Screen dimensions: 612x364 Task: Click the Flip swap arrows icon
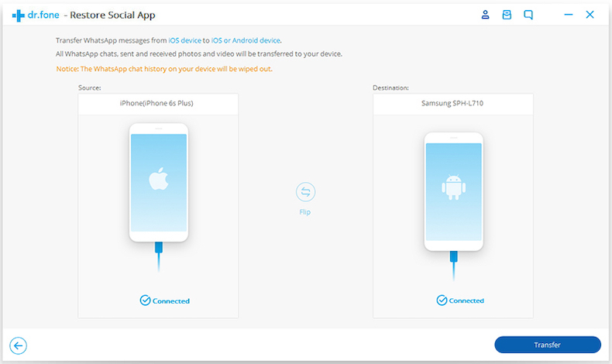pyautogui.click(x=305, y=192)
